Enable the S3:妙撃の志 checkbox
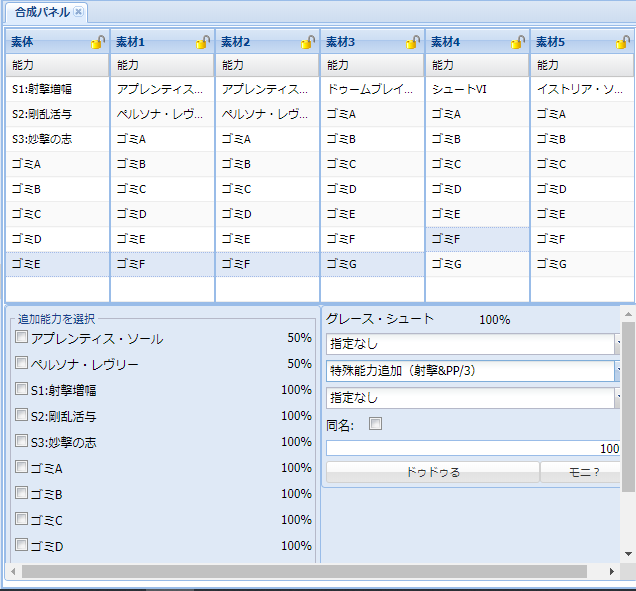636x591 pixels. pyautogui.click(x=21, y=441)
